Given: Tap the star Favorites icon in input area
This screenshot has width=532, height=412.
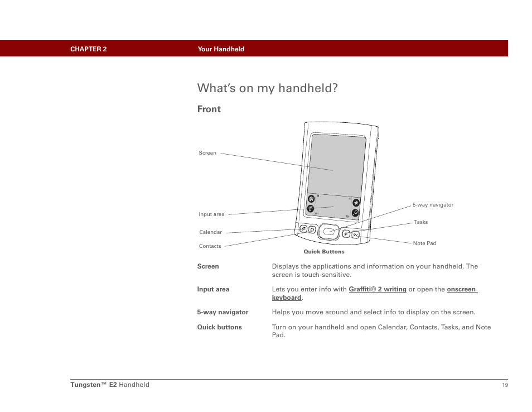Looking at the screenshot, I should click(x=356, y=203).
